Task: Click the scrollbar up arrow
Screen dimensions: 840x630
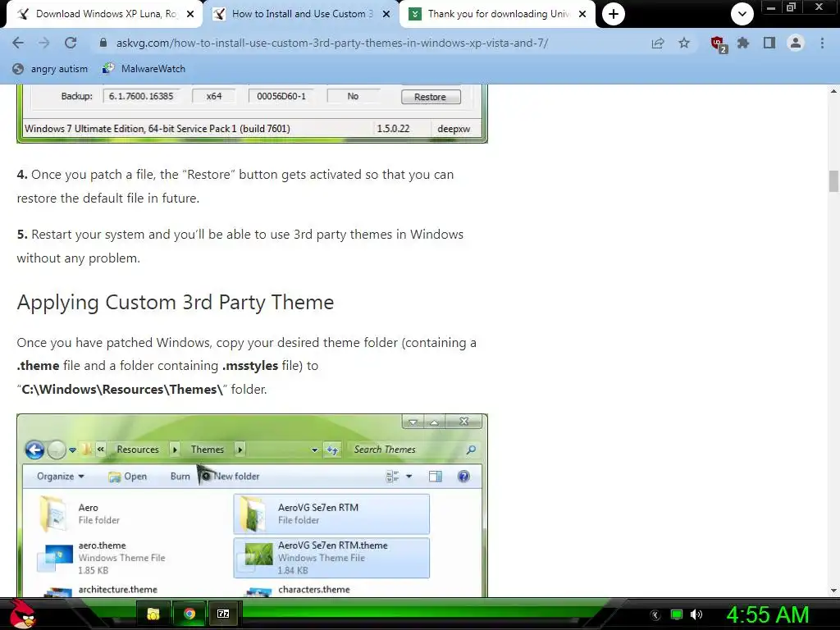Action: pos(833,90)
